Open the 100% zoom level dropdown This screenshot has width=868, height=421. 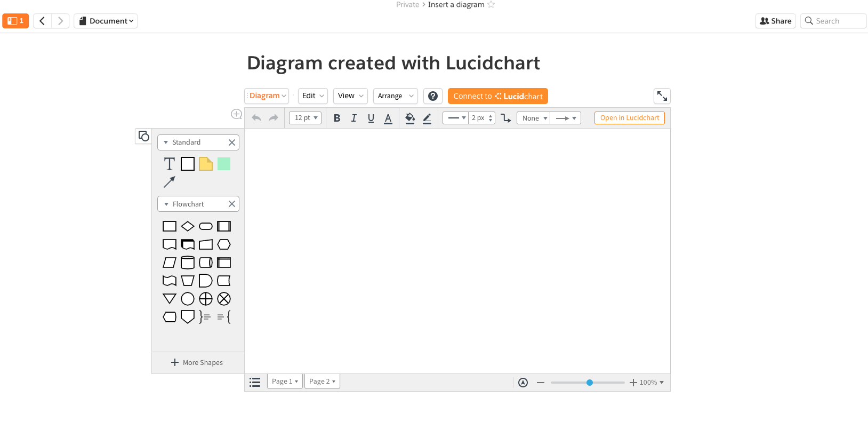click(x=652, y=383)
